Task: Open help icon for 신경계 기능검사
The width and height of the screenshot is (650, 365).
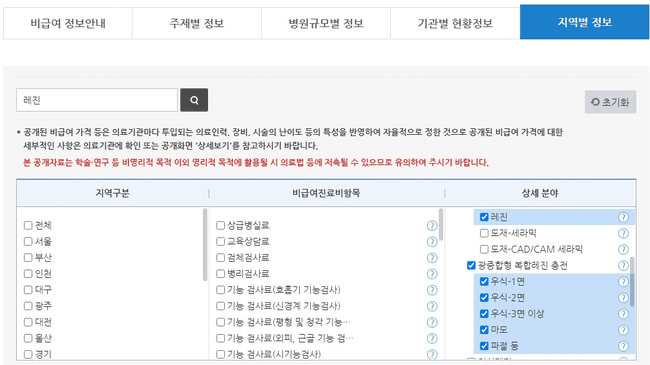Action: click(432, 306)
